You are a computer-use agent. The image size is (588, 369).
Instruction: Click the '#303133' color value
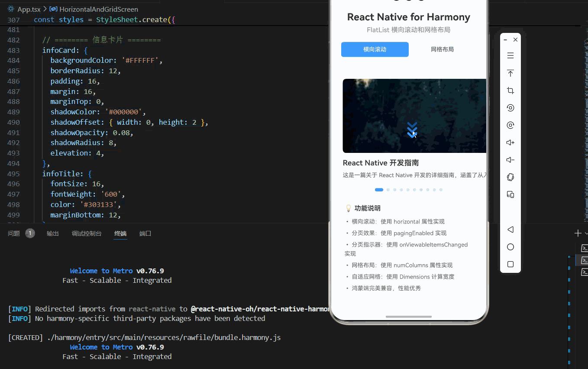[99, 204]
